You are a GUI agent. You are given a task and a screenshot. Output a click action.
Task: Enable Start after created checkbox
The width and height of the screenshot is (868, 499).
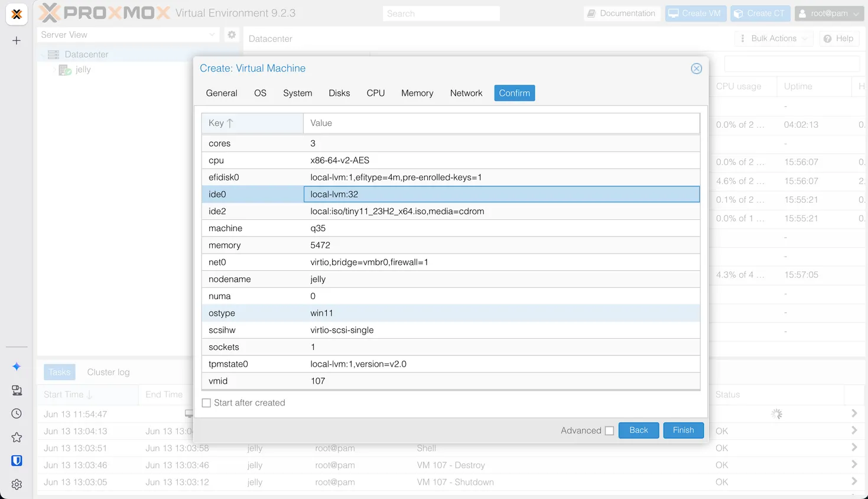tap(206, 403)
